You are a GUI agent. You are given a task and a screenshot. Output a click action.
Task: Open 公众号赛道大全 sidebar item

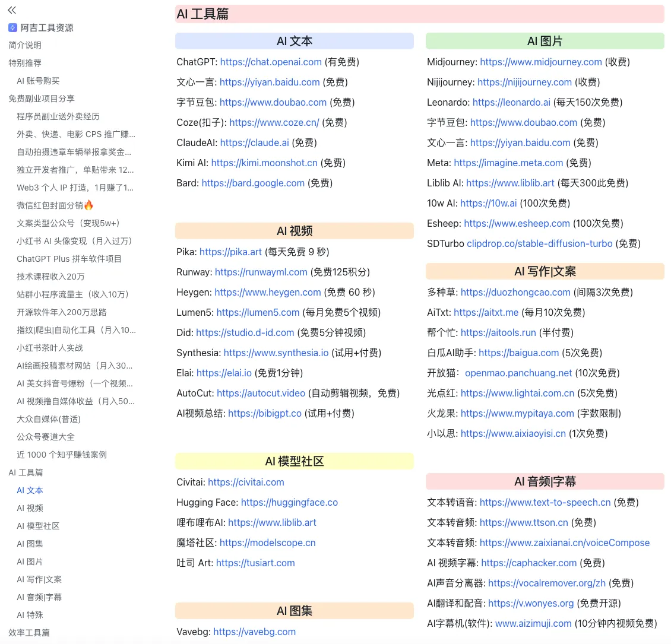pyautogui.click(x=46, y=437)
